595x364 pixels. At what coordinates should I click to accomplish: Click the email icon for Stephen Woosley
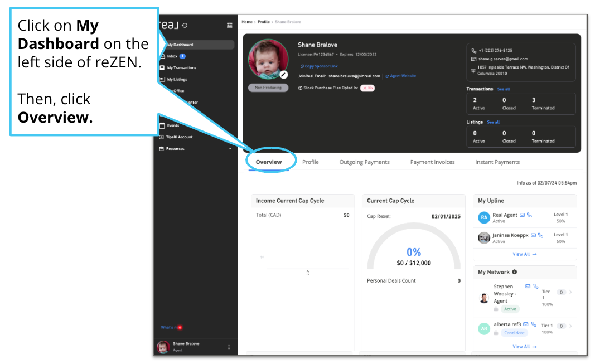(x=528, y=287)
